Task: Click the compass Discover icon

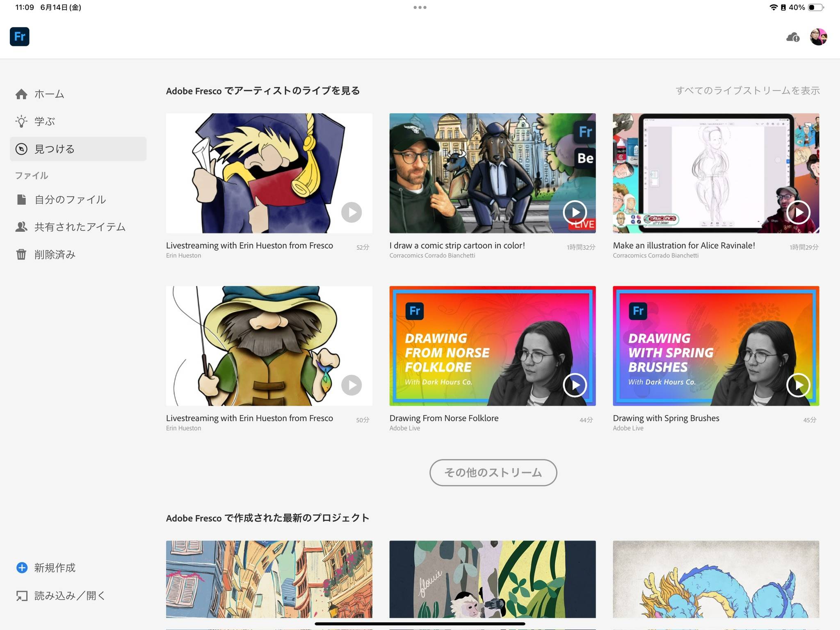Action: pos(21,149)
